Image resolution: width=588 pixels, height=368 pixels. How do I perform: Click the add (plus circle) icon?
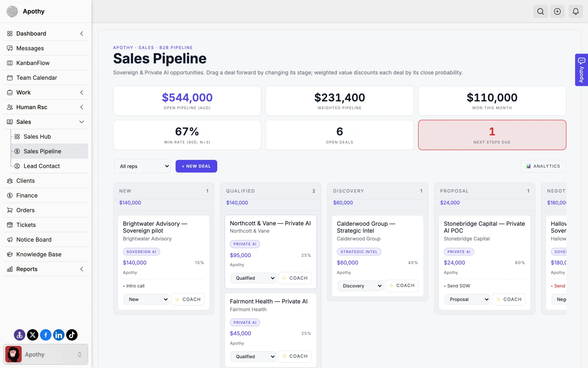tap(557, 11)
